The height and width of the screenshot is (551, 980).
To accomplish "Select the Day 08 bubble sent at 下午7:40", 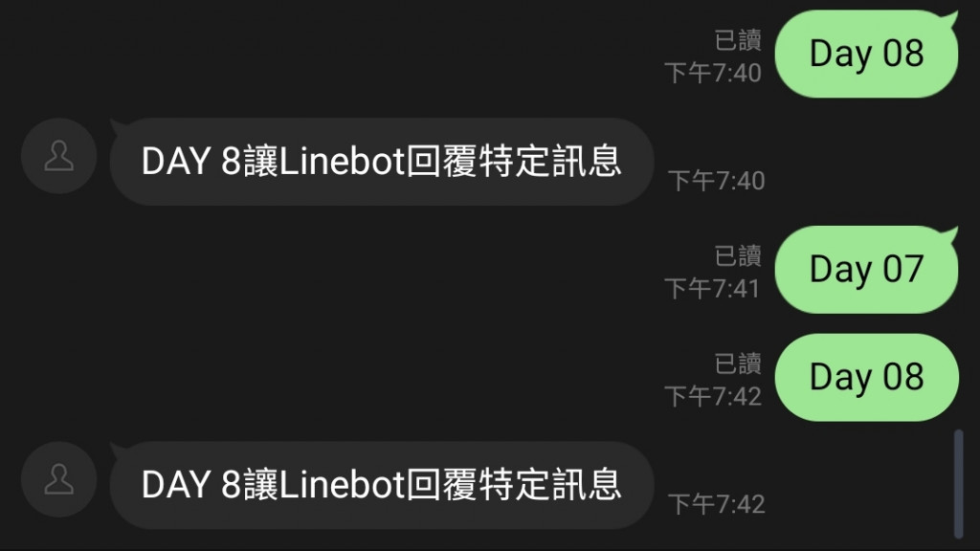I will (x=866, y=54).
